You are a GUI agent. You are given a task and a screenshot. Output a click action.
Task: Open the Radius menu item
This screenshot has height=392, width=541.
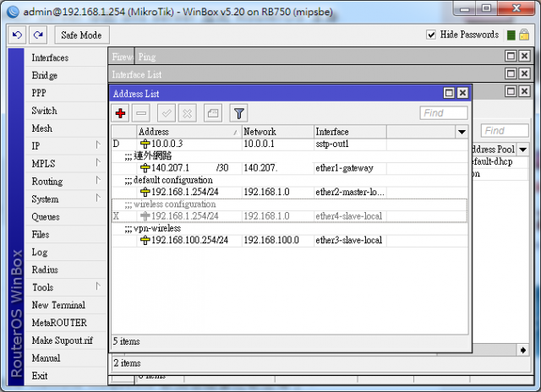(66, 269)
